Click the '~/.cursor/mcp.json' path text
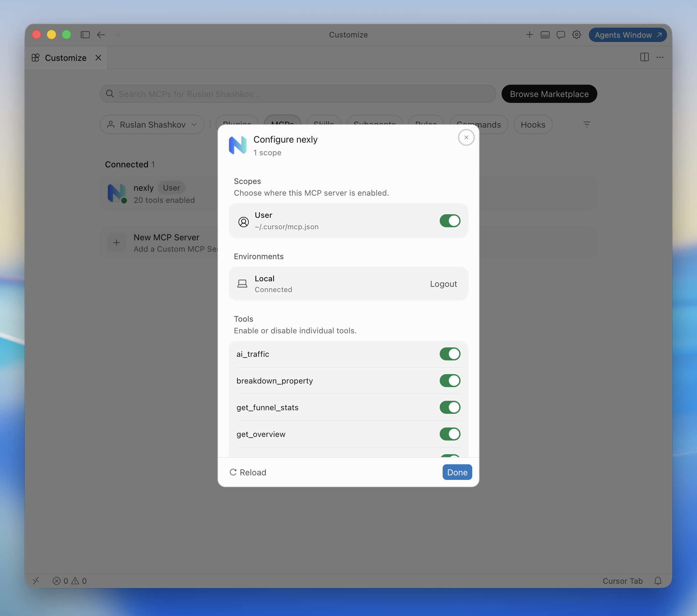The width and height of the screenshot is (697, 616). pyautogui.click(x=286, y=227)
